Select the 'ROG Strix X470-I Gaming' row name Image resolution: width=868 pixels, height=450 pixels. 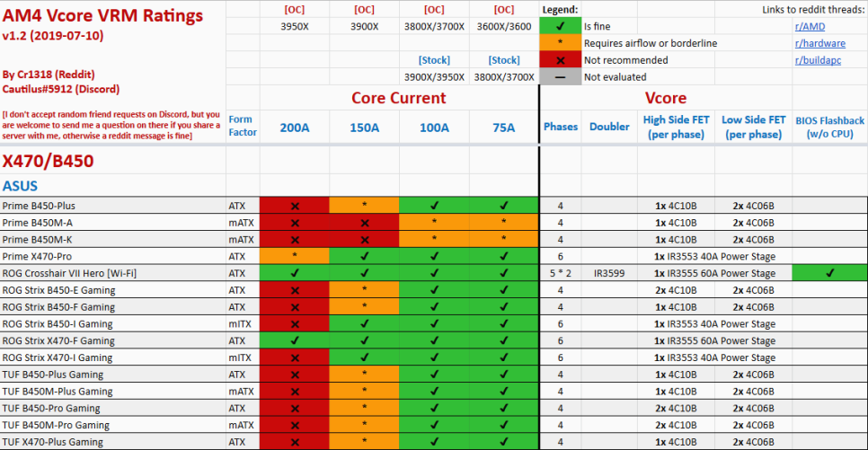tap(57, 357)
